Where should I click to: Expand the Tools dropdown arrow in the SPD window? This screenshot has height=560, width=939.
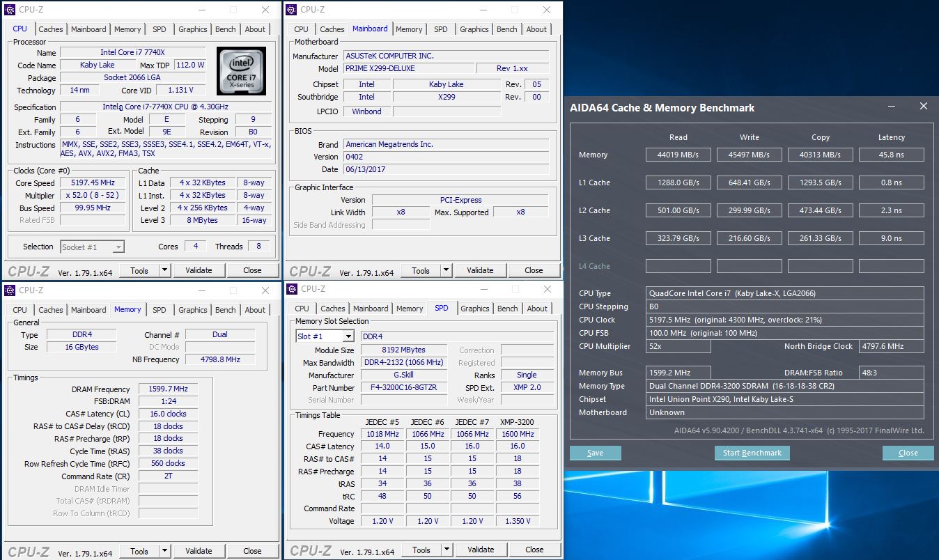pos(447,550)
